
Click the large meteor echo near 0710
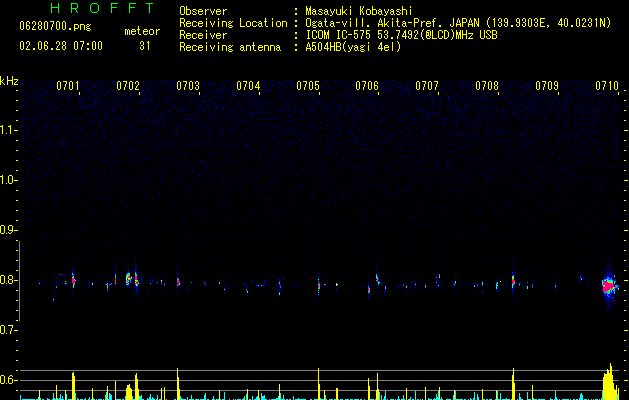pos(609,286)
